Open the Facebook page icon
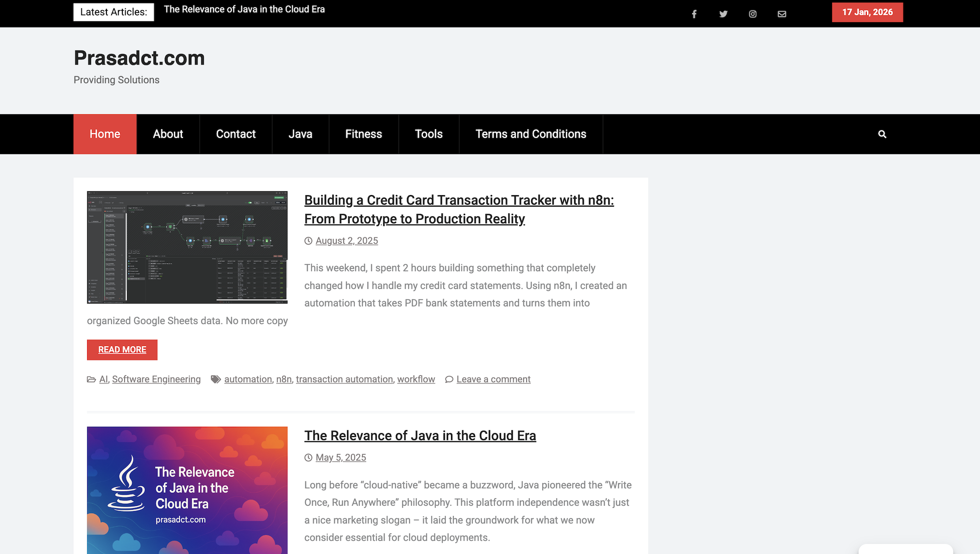This screenshot has height=554, width=980. point(694,13)
